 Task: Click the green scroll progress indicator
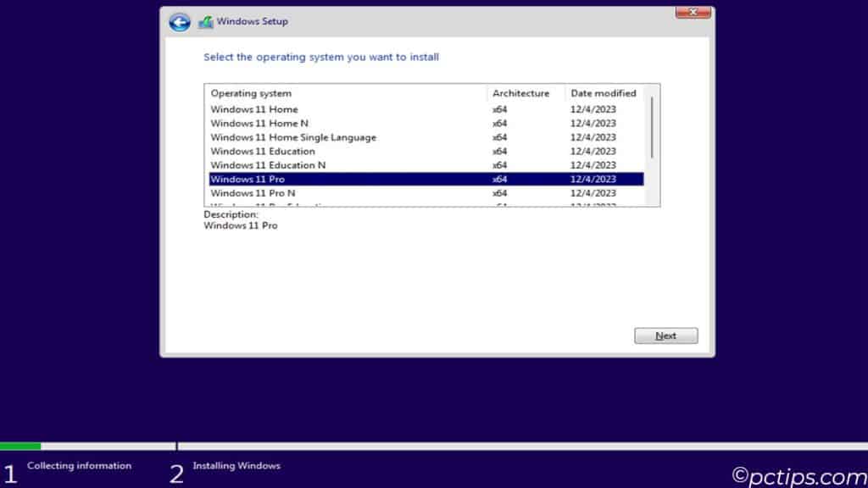(21, 444)
